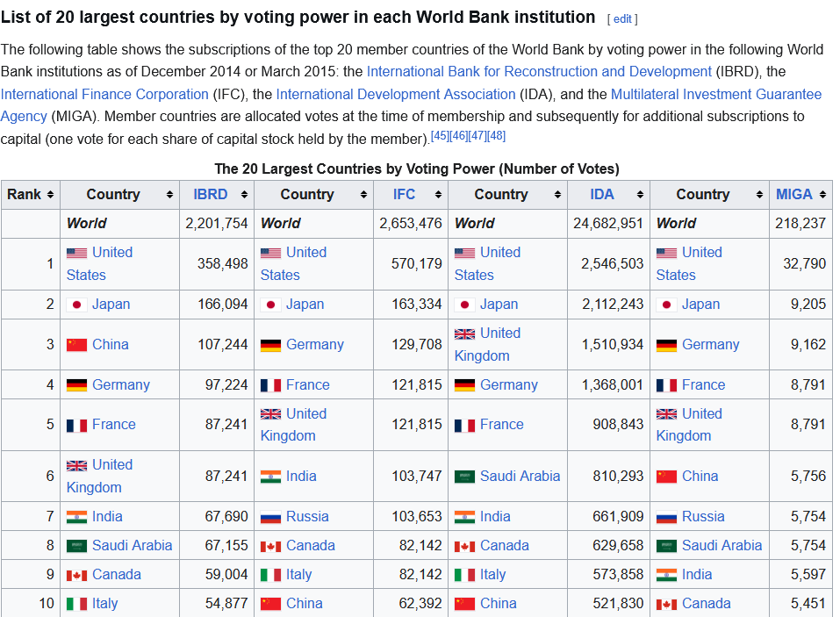This screenshot has height=617, width=840.
Task: Select US IFC votes value 570,179
Action: pyautogui.click(x=416, y=264)
